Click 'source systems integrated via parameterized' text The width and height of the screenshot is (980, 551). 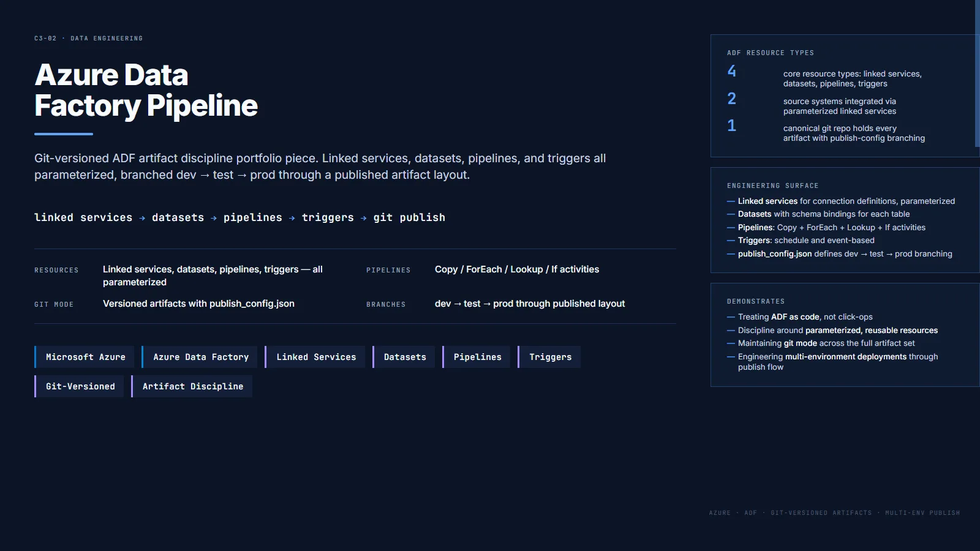coord(840,107)
